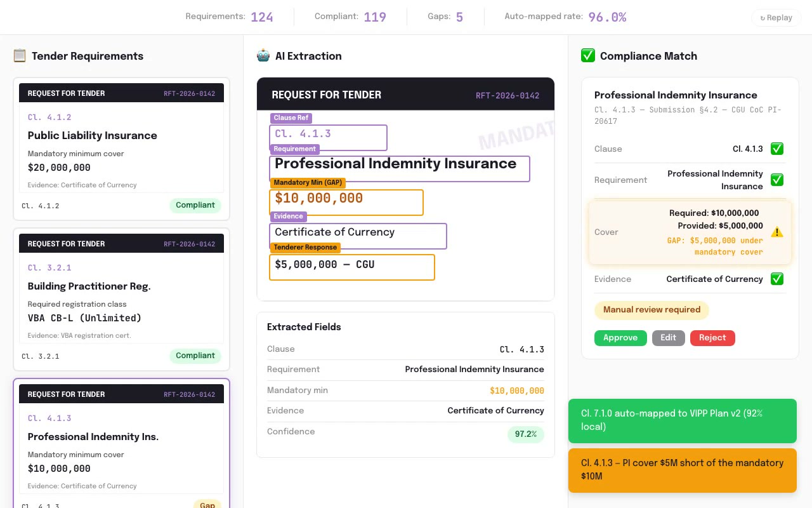The height and width of the screenshot is (508, 812).
Task: Click the Auto-mapped rate 96.0%
Action: [x=607, y=17]
